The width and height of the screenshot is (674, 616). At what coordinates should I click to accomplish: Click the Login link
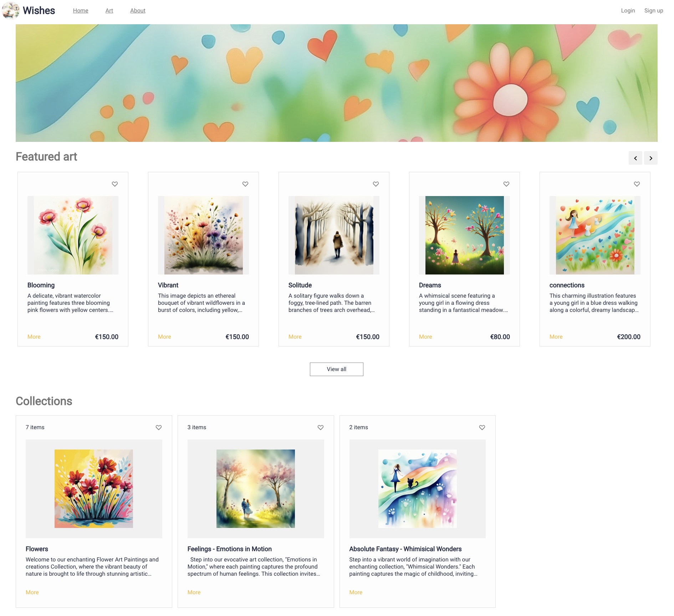pyautogui.click(x=628, y=11)
